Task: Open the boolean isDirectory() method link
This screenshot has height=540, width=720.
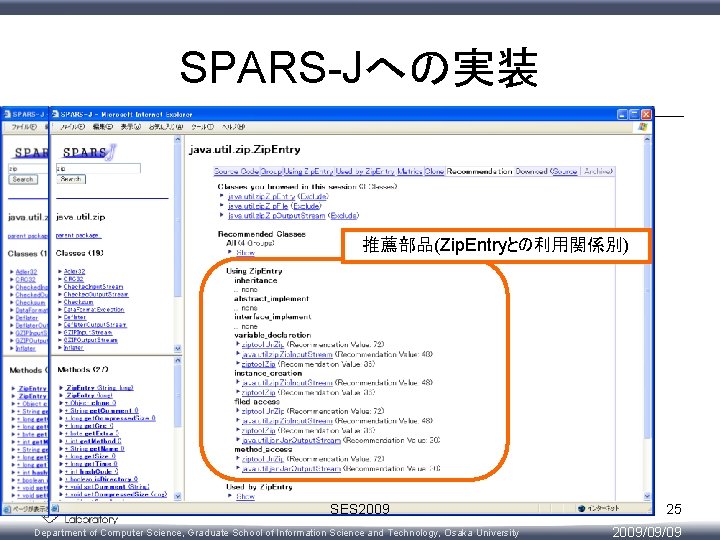Action: 101,479
